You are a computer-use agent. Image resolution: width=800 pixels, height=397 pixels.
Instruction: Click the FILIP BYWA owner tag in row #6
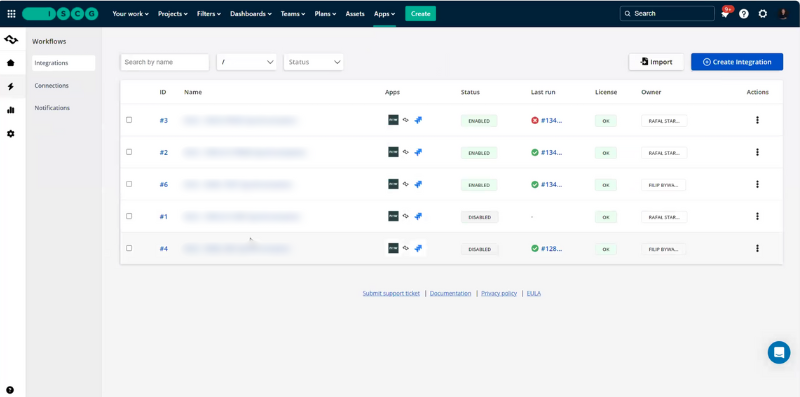(663, 185)
